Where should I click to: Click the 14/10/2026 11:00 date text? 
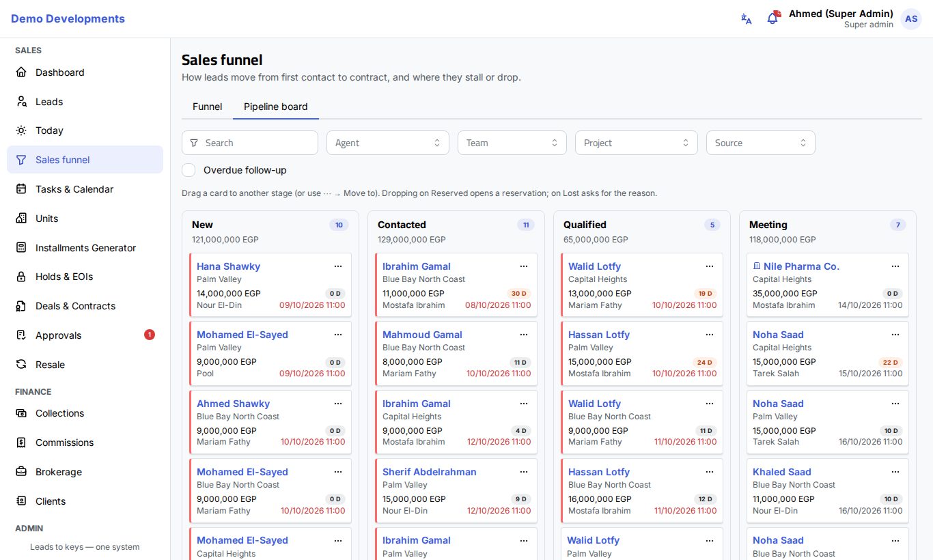pos(870,305)
